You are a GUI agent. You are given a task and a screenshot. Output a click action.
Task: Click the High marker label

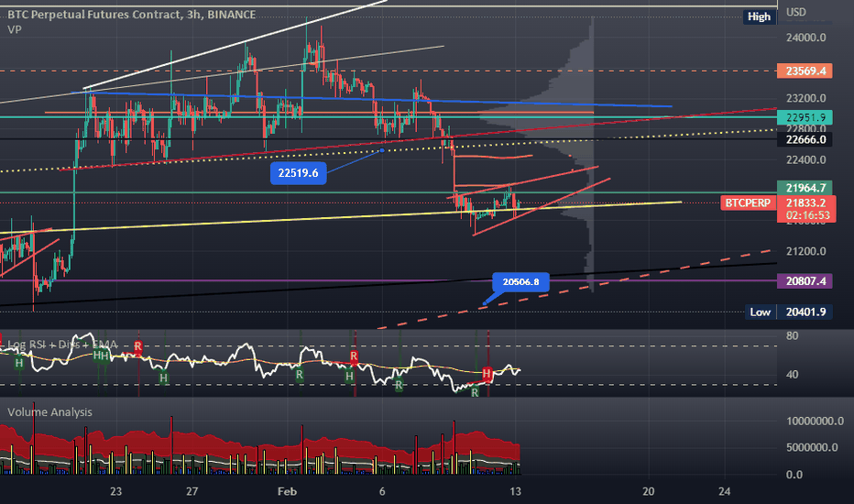coord(759,16)
